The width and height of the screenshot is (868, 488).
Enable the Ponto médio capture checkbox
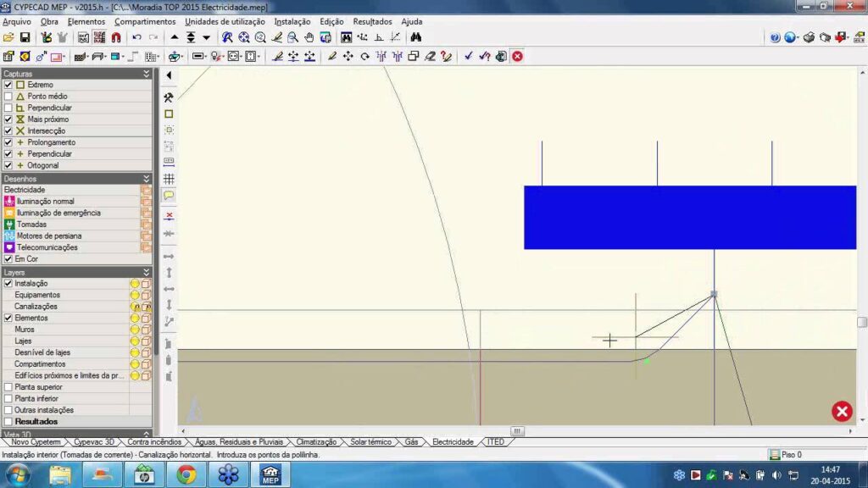point(8,97)
